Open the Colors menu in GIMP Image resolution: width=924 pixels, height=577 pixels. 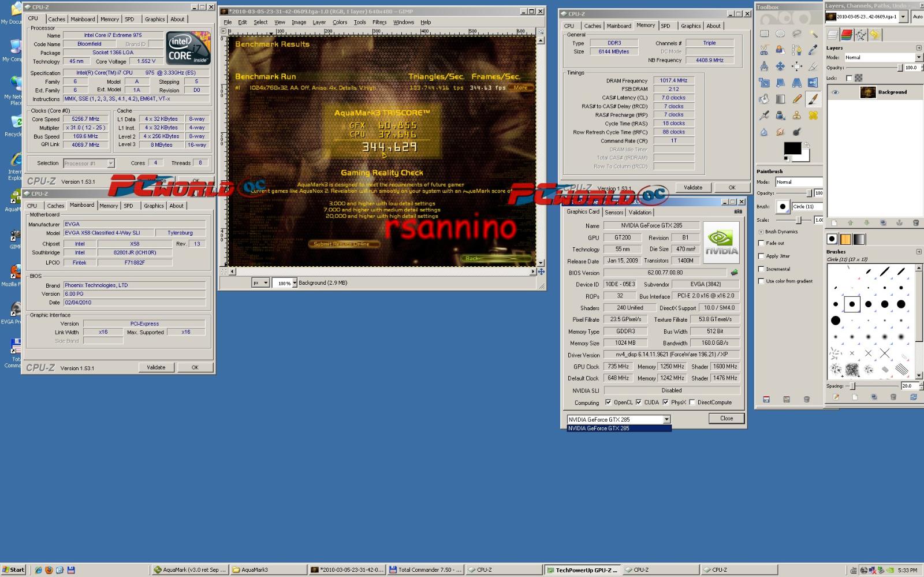tap(340, 22)
